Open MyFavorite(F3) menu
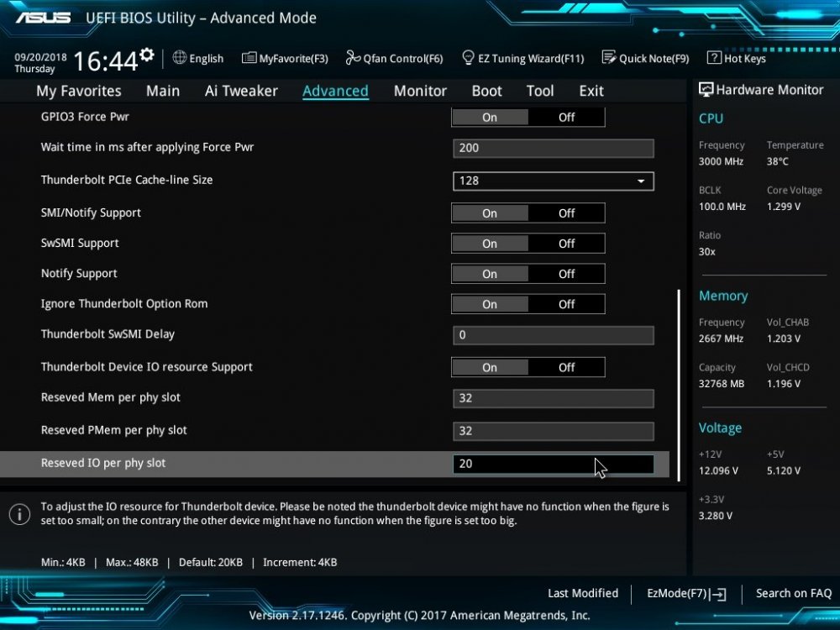 tap(293, 59)
